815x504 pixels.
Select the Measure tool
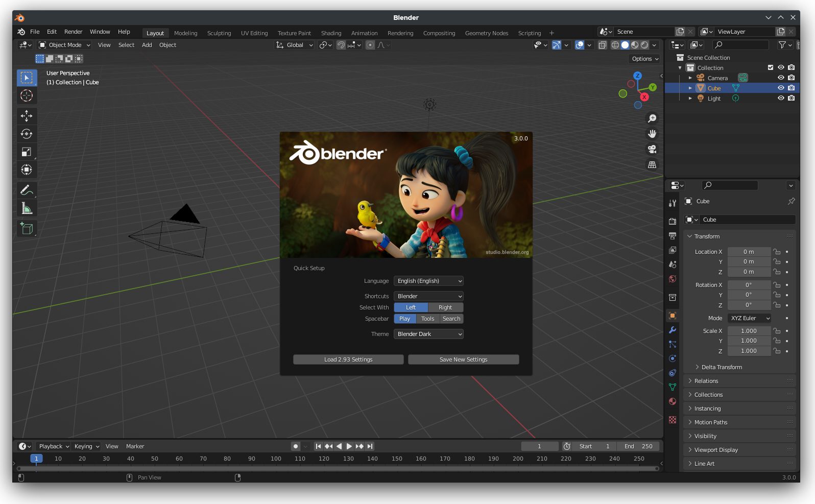tap(27, 208)
